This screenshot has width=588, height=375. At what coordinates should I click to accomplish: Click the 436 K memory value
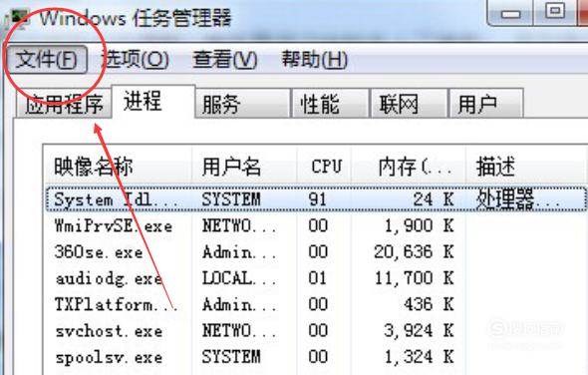click(x=429, y=304)
